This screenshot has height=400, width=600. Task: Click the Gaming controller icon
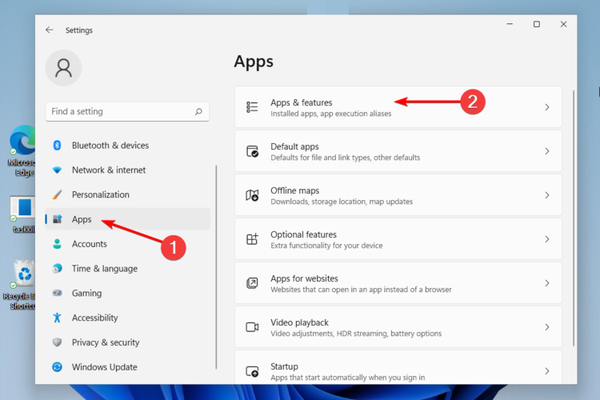57,293
